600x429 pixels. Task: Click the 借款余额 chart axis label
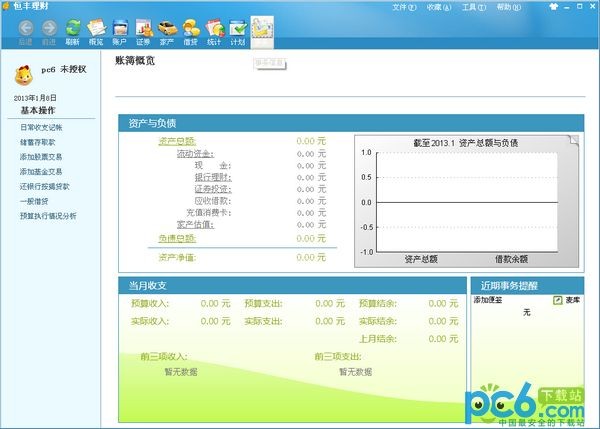coord(511,259)
